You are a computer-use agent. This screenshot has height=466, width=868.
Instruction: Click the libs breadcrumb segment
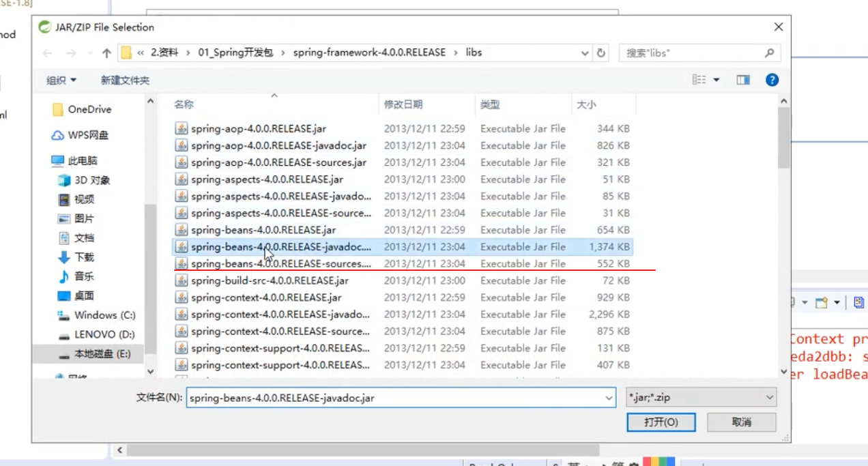pos(474,53)
